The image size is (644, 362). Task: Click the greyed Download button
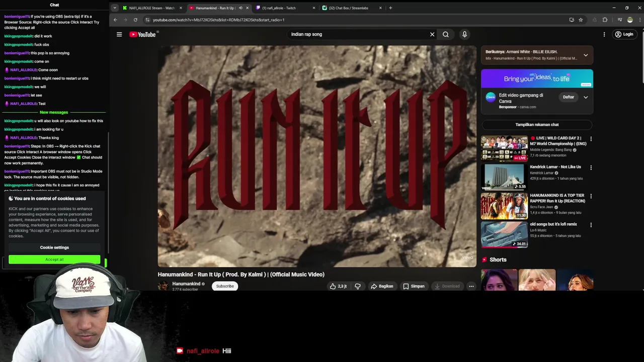447,286
